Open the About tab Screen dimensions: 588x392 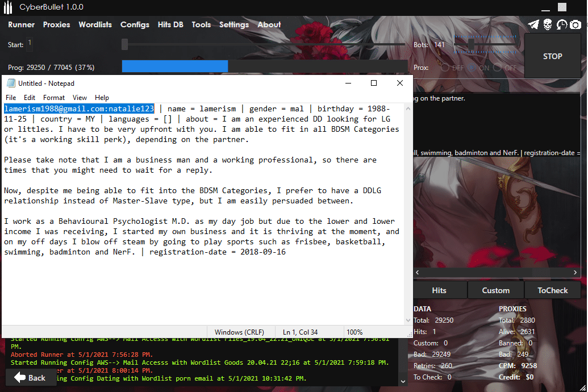coord(269,25)
